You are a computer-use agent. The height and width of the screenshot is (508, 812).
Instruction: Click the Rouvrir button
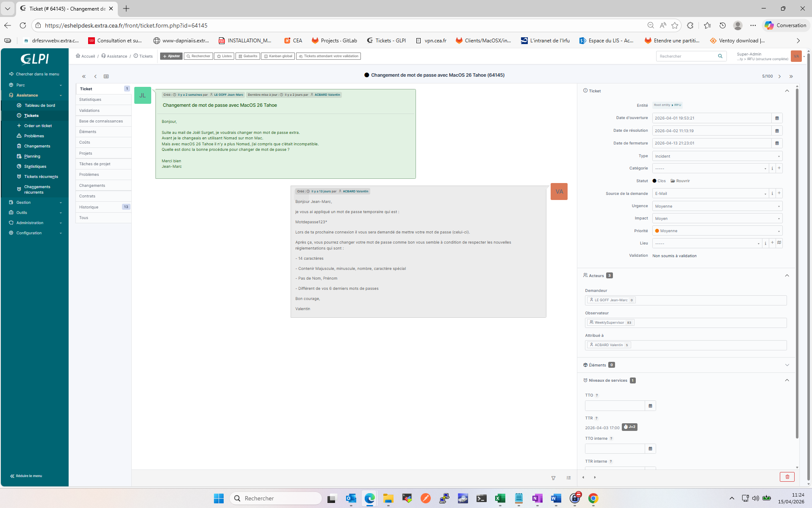point(680,181)
